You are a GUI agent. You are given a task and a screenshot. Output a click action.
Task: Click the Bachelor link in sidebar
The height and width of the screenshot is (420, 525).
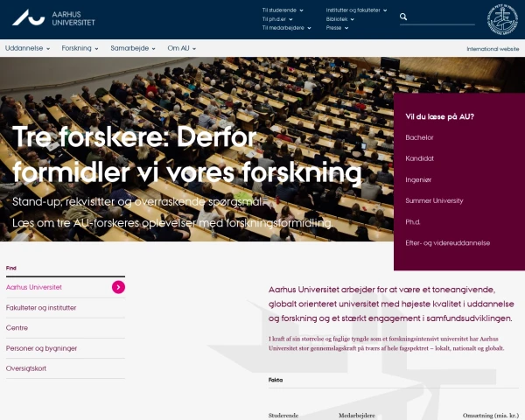point(419,137)
